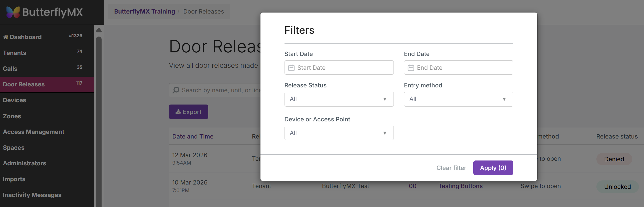Open Access Management menu item

coord(34,132)
